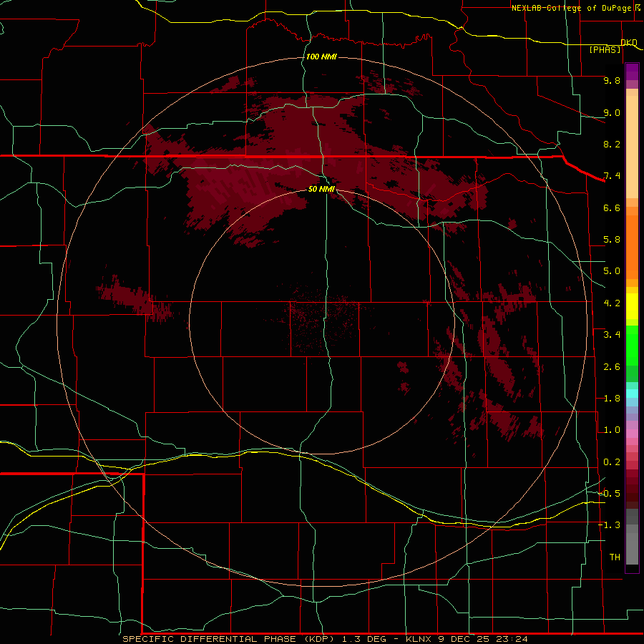Click the 5.0 scale value

click(x=612, y=271)
